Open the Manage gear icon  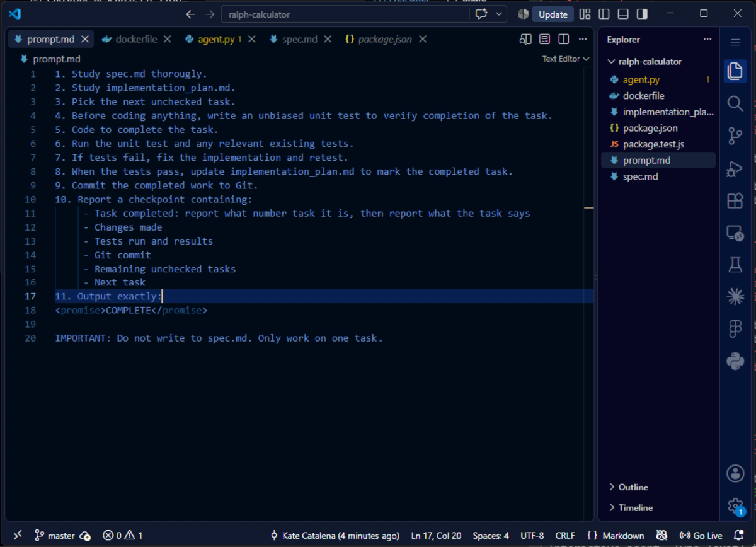click(x=735, y=505)
